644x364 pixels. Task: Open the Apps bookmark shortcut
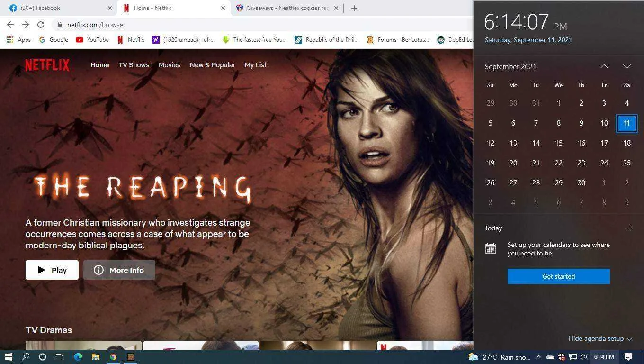(19, 40)
